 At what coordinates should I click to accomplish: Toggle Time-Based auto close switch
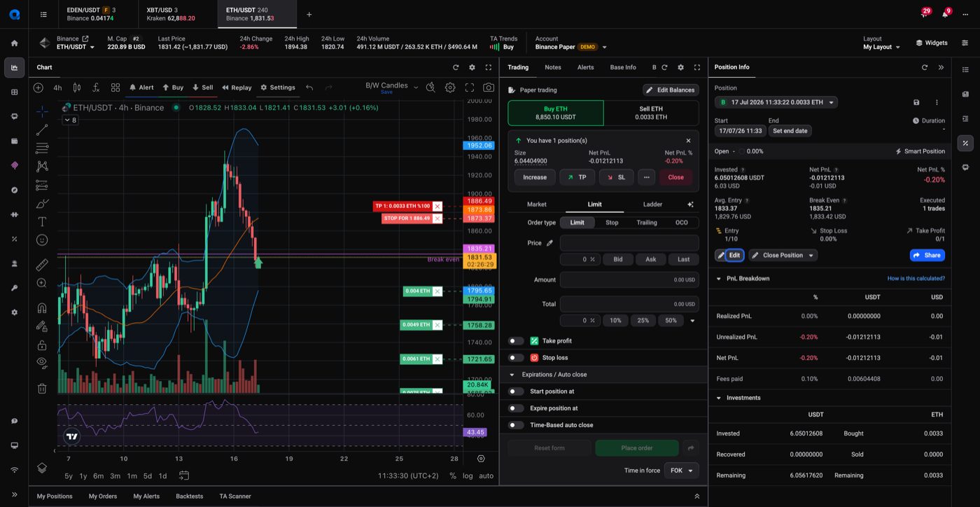pos(516,425)
